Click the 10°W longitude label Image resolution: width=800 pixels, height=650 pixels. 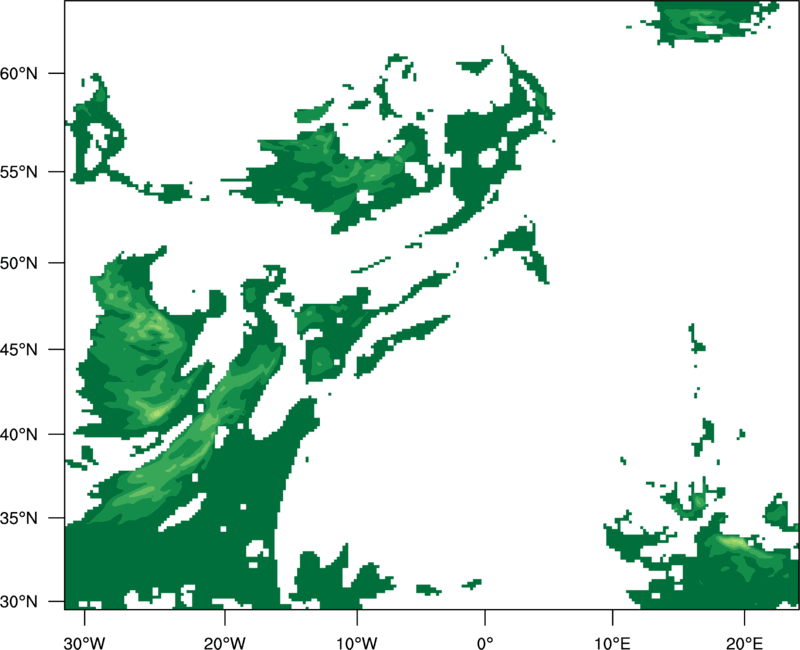point(357,643)
